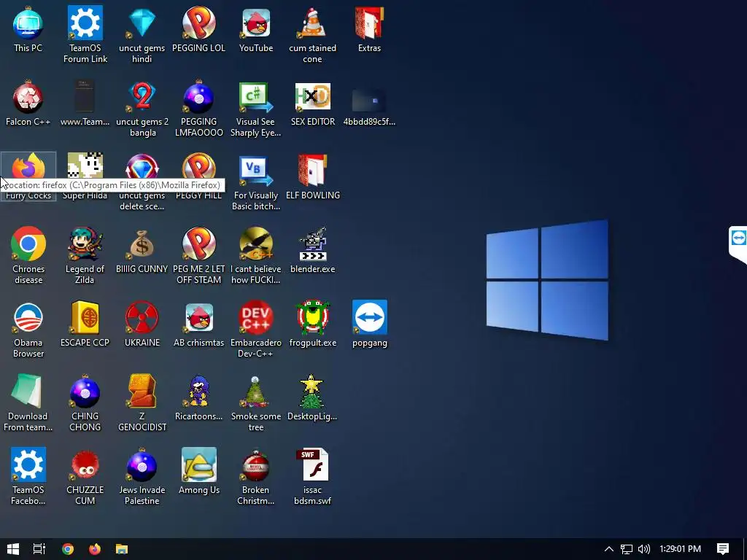Viewport: 747px width, 560px height.
Task: Select the Super Hilda pixel icon
Action: pyautogui.click(x=85, y=166)
